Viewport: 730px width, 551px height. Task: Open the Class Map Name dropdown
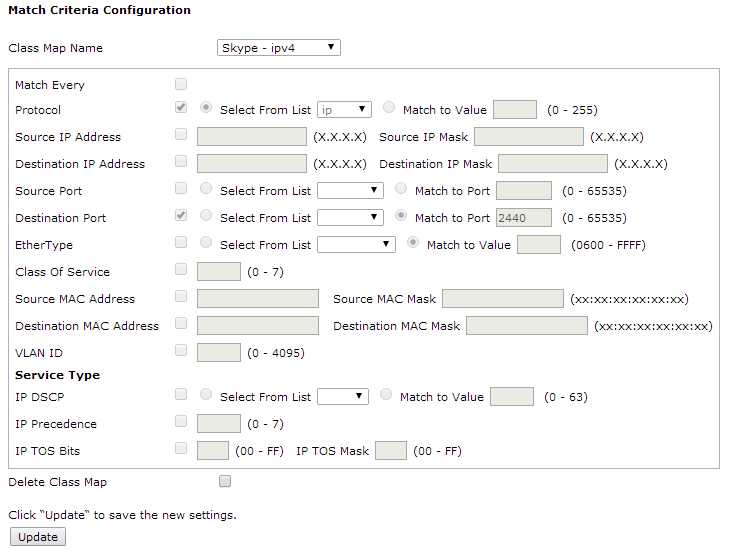[x=279, y=47]
